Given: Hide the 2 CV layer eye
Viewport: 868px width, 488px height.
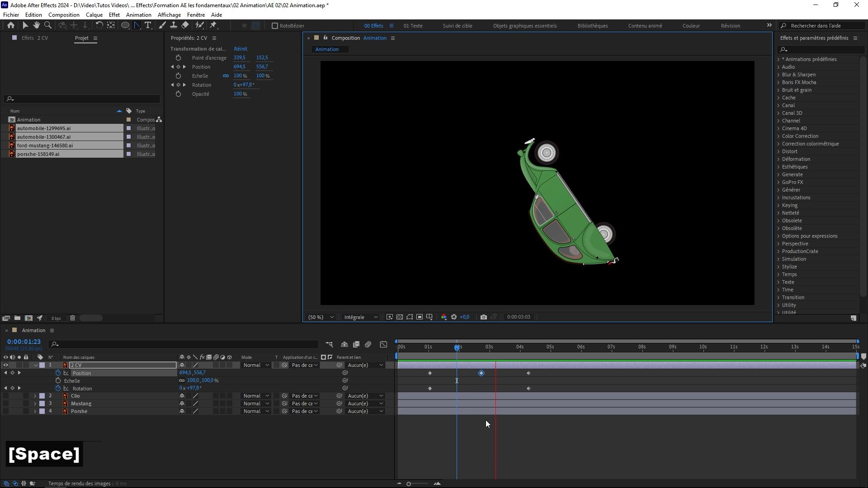Looking at the screenshot, I should click(x=5, y=365).
